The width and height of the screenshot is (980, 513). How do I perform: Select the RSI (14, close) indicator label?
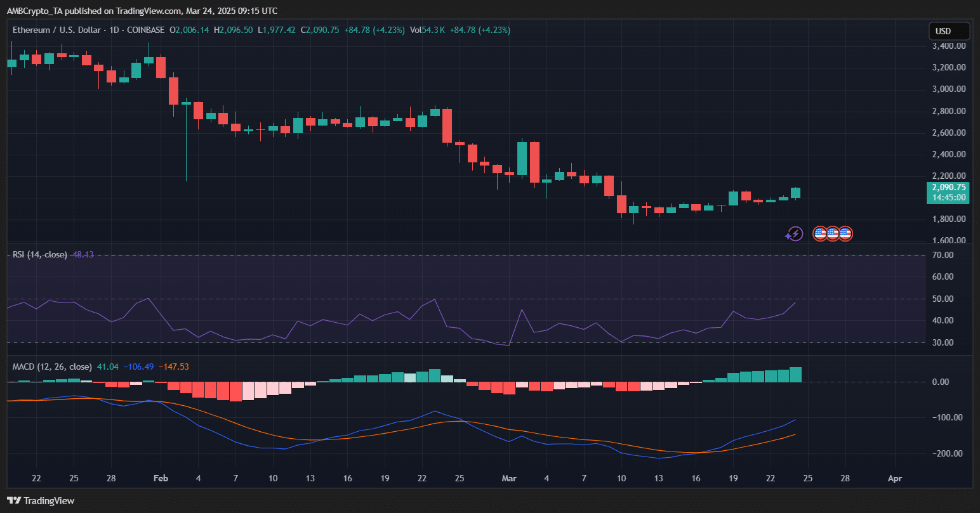click(x=39, y=254)
